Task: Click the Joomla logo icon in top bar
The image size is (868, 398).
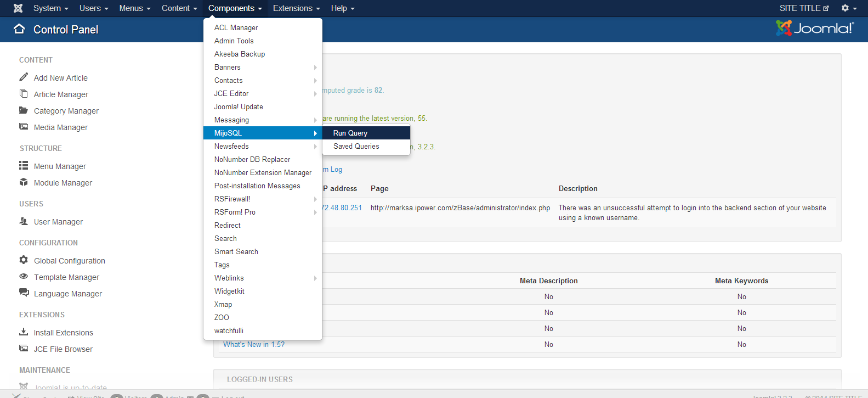Action: pyautogui.click(x=18, y=8)
